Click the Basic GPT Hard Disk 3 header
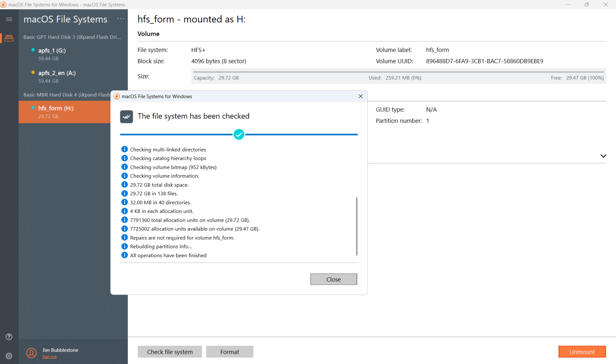 pos(72,37)
